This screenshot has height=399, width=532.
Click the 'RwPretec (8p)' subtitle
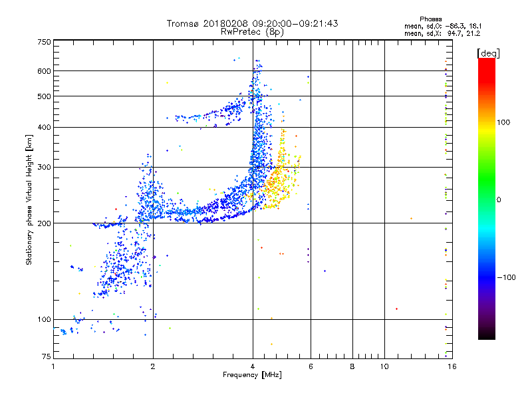coord(252,32)
